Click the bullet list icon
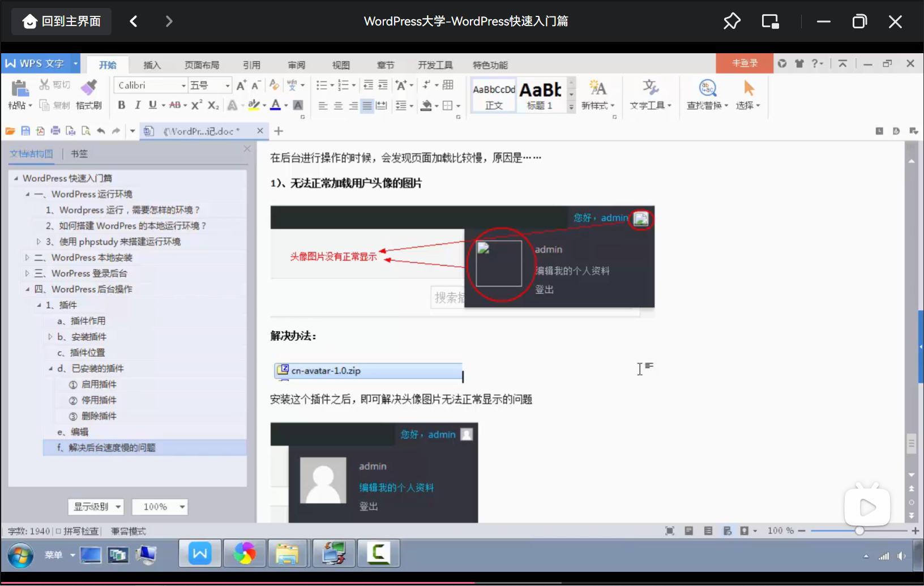Image resolution: width=924 pixels, height=586 pixels. [322, 85]
